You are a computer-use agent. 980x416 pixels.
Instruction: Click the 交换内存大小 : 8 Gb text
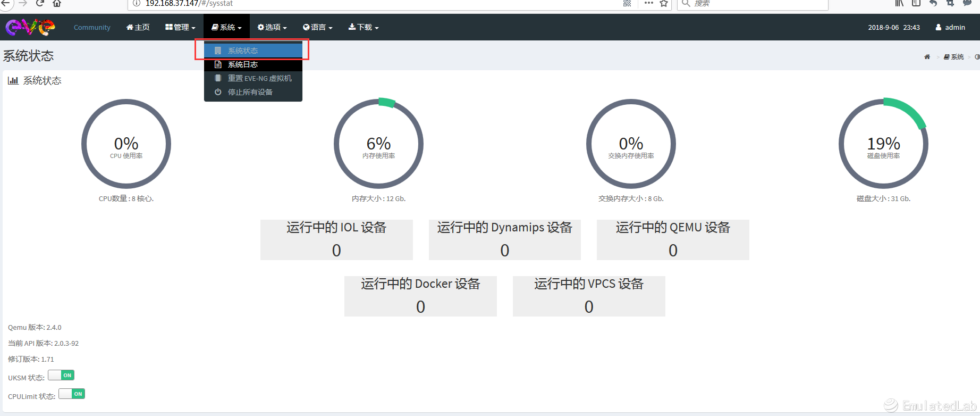click(631, 198)
